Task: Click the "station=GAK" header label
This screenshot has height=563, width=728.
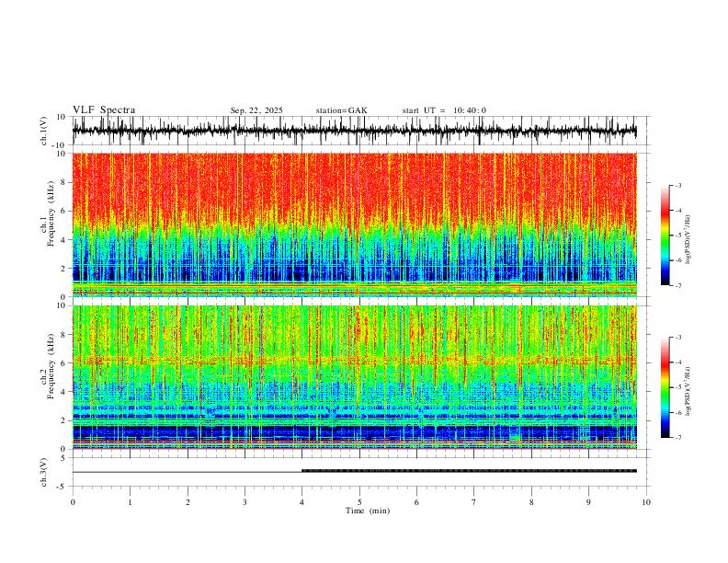Action: [341, 110]
